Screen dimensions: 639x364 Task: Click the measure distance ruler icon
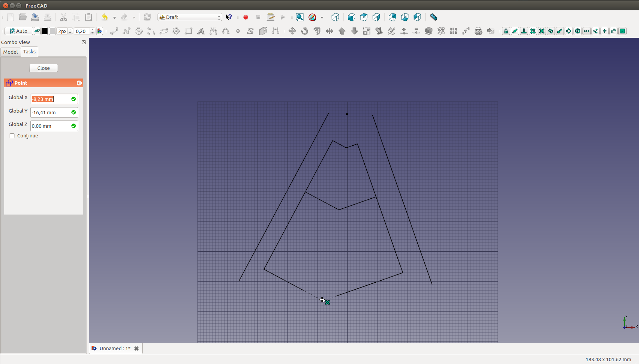click(434, 17)
